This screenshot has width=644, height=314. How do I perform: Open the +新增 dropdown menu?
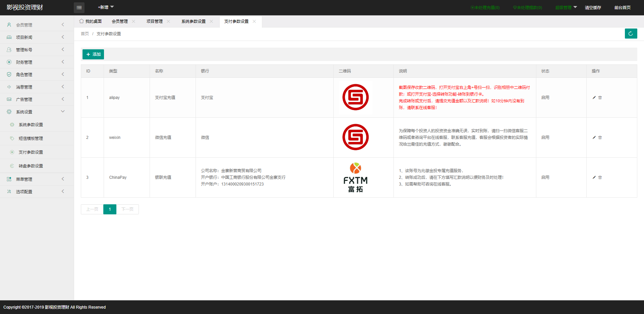pyautogui.click(x=105, y=7)
